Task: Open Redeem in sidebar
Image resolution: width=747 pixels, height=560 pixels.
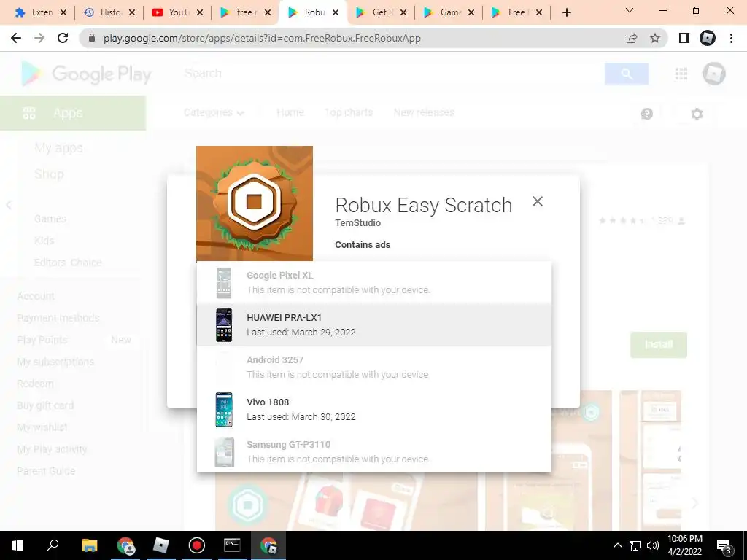Action: [x=35, y=384]
